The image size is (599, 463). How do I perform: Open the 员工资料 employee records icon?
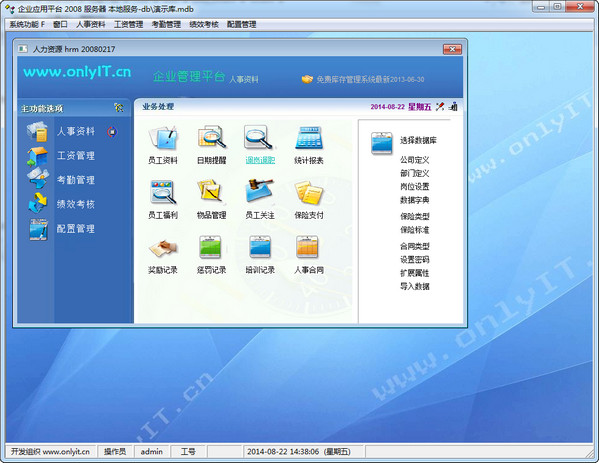(x=163, y=138)
